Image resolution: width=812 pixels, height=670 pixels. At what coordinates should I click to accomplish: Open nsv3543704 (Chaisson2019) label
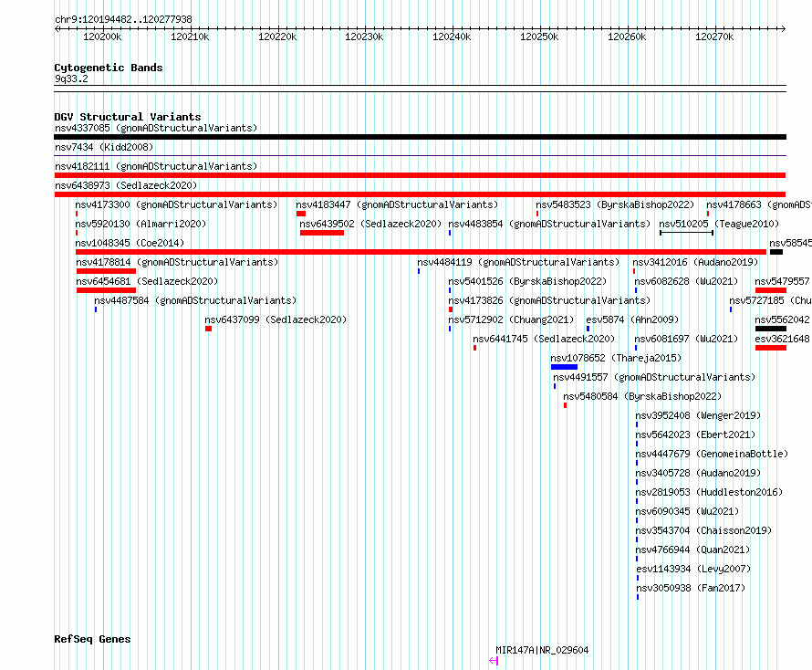703,530
